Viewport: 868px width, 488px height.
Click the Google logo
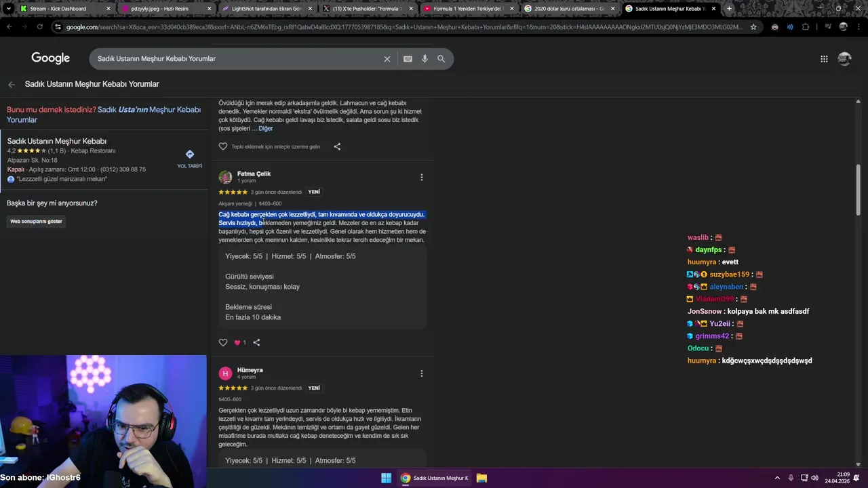click(x=51, y=58)
